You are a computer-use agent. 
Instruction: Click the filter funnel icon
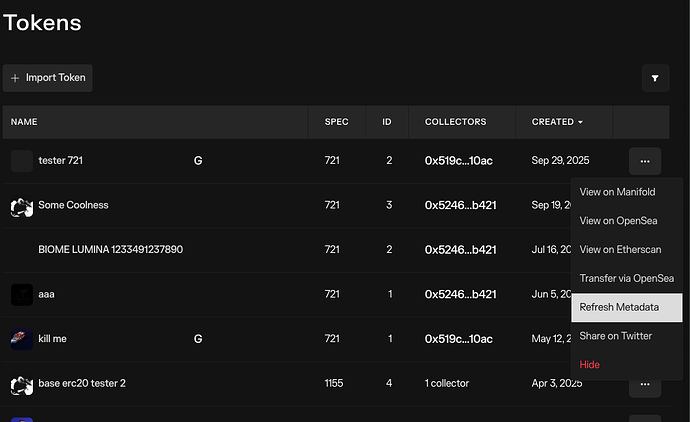(x=656, y=77)
